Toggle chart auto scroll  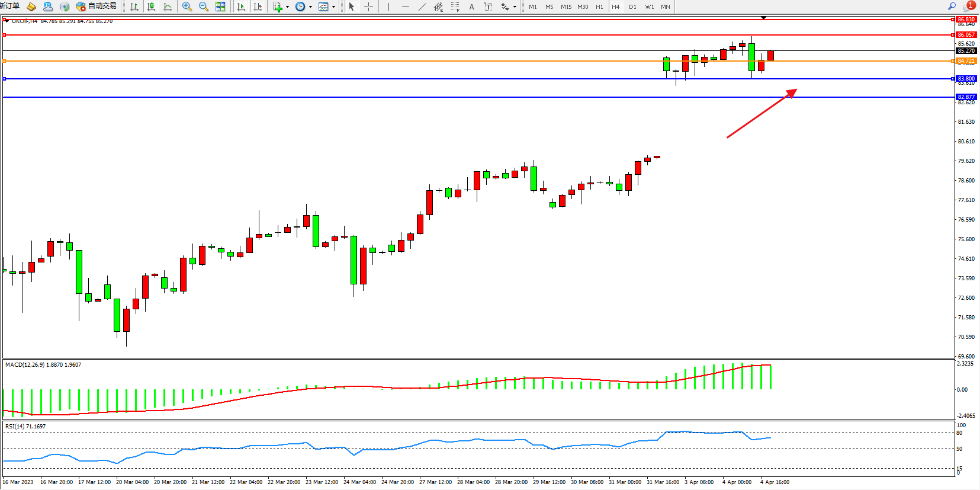tap(241, 7)
